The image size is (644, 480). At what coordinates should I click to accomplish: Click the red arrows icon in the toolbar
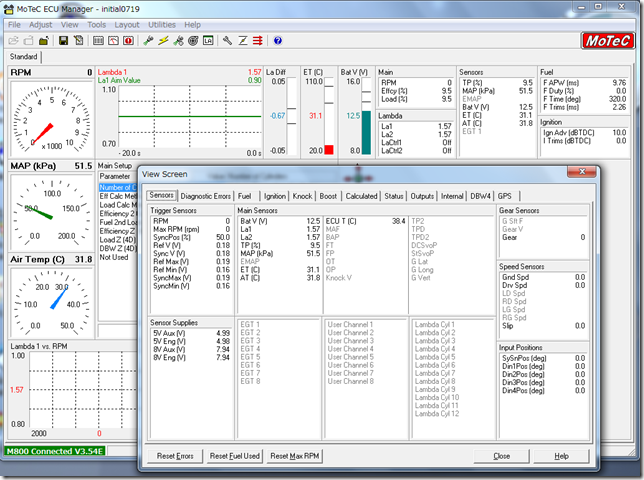pos(258,41)
